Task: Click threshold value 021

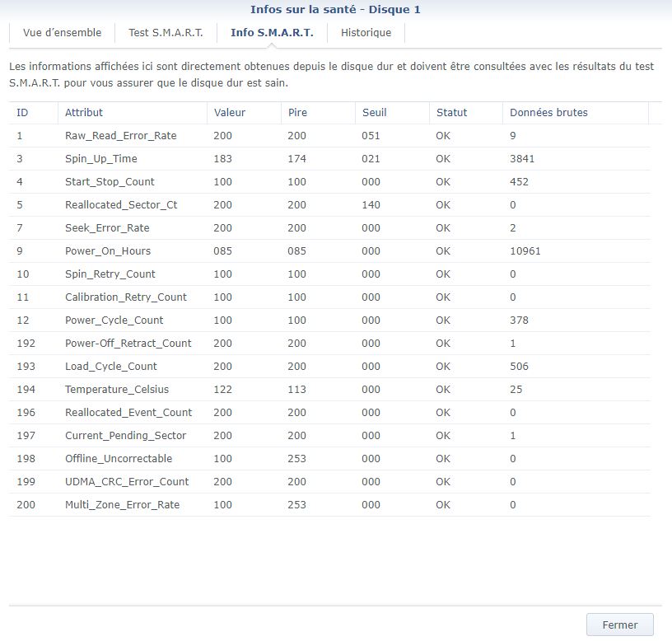Action: [x=371, y=159]
